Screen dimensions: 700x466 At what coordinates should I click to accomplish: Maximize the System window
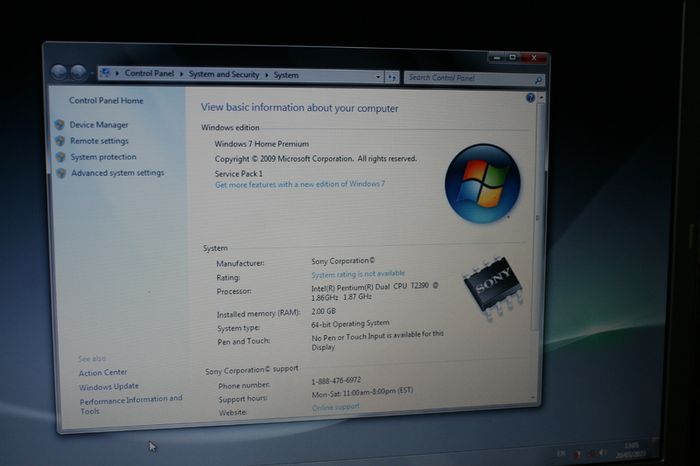tap(512, 58)
